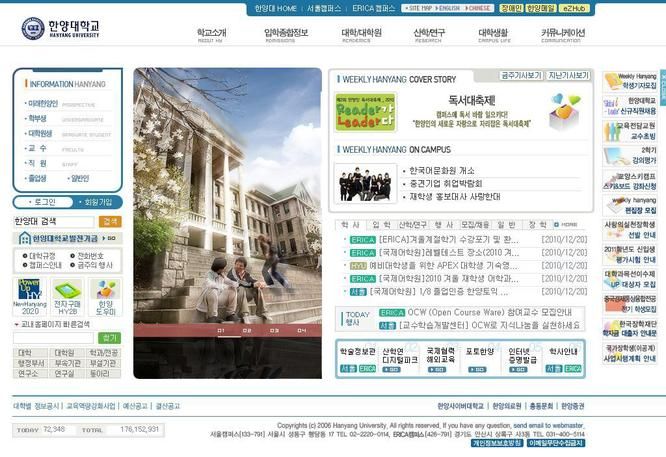Open the 예비대학생을 위한 APEX notice

443,266
